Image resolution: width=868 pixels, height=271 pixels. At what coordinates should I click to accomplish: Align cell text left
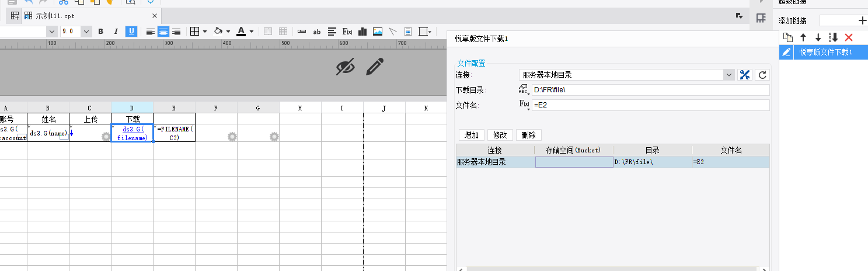(x=151, y=32)
